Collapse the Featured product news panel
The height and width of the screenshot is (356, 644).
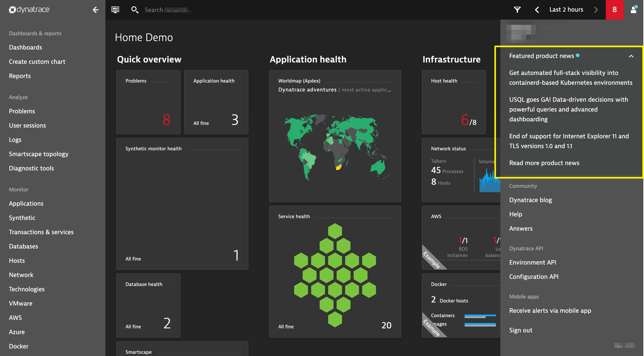tap(631, 56)
